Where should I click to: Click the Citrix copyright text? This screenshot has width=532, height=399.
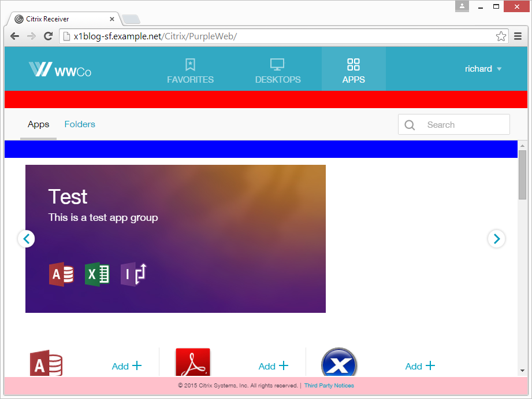pyautogui.click(x=238, y=386)
